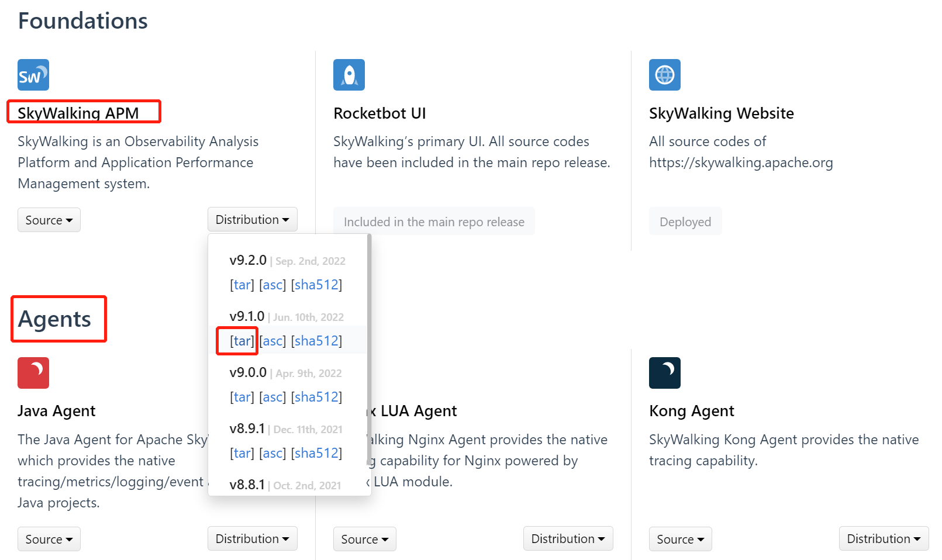Open the v8.9.1 sha512 checksum link
This screenshot has height=560, width=942.
coord(316,453)
